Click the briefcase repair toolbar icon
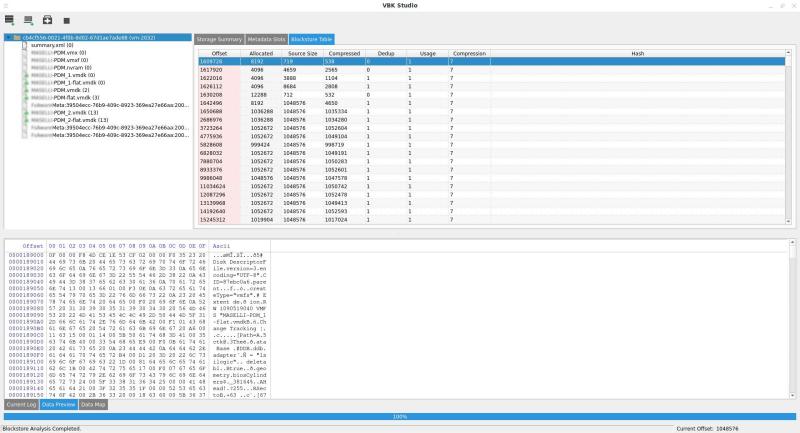 click(47, 20)
